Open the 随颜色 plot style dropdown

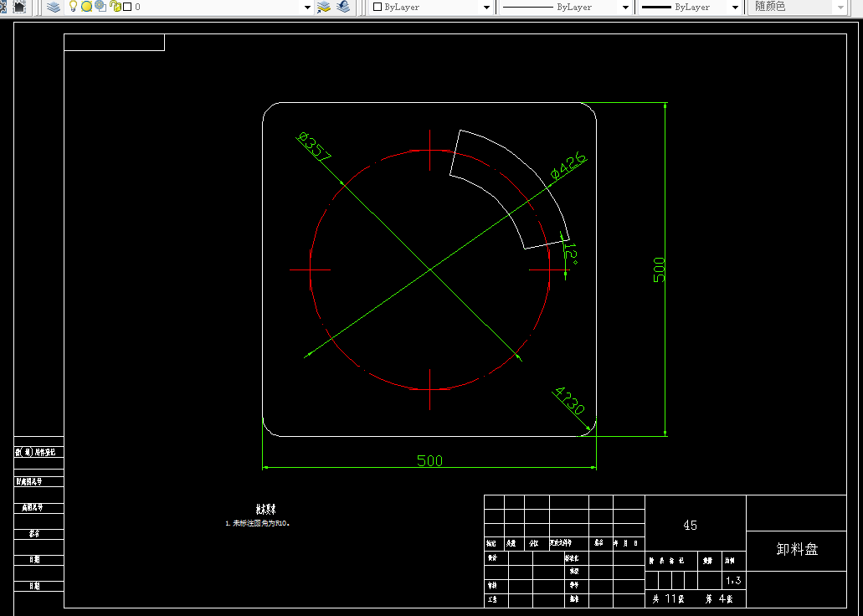[798, 8]
